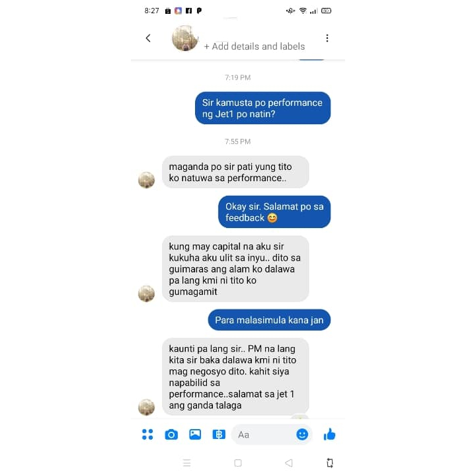The height and width of the screenshot is (476, 476).
Task: Open the camera to take a photo
Action: [171, 435]
